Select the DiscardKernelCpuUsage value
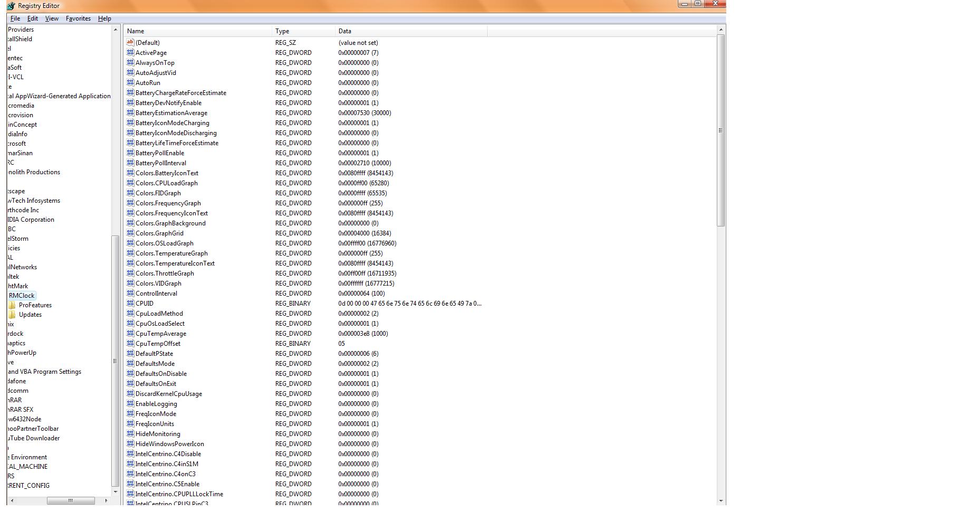Screen dimensions: 980x520 tap(169, 393)
